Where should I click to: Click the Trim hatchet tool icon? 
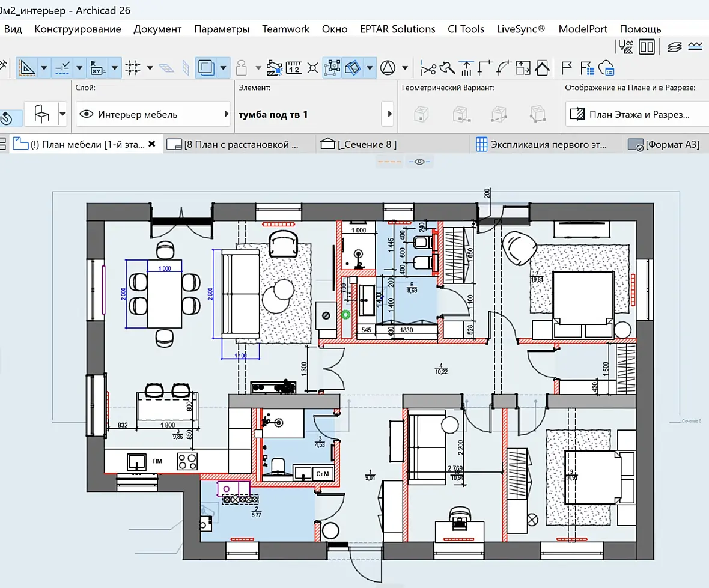pos(447,68)
